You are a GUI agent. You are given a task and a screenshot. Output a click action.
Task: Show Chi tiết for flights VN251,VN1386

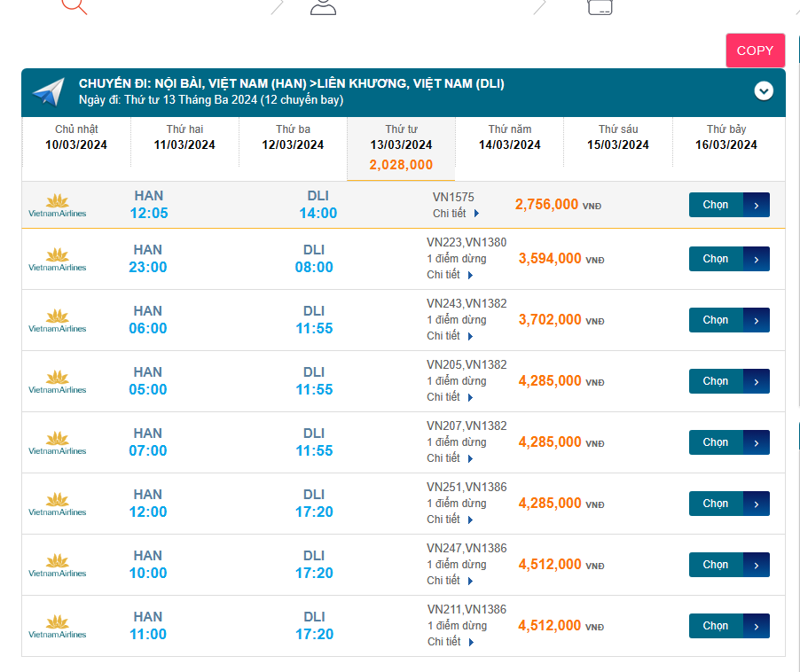point(451,520)
